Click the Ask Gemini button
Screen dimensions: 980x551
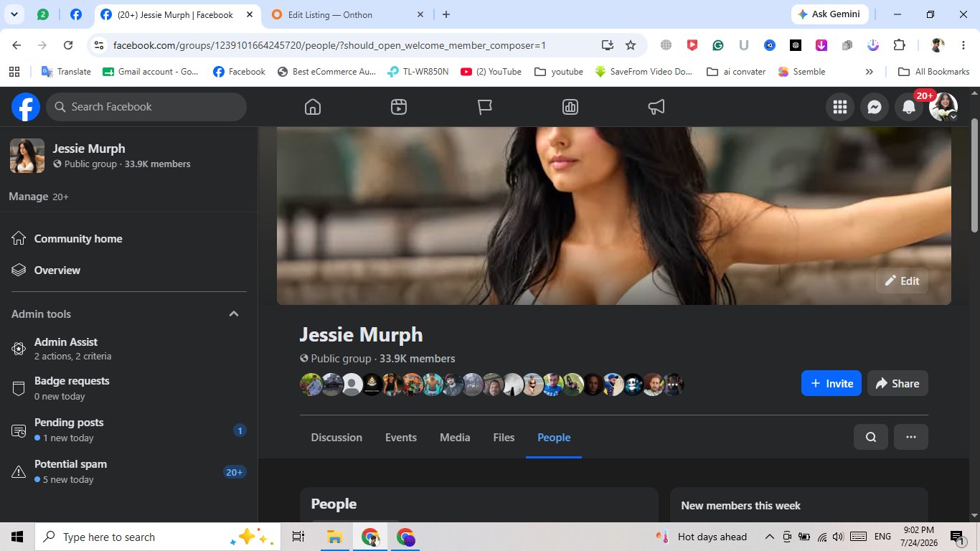[x=830, y=14]
